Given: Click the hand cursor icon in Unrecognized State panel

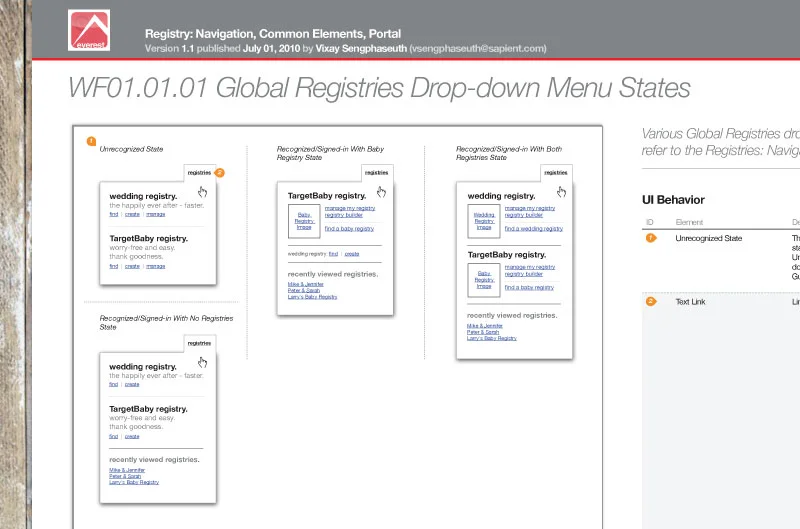Looking at the screenshot, I should [203, 192].
